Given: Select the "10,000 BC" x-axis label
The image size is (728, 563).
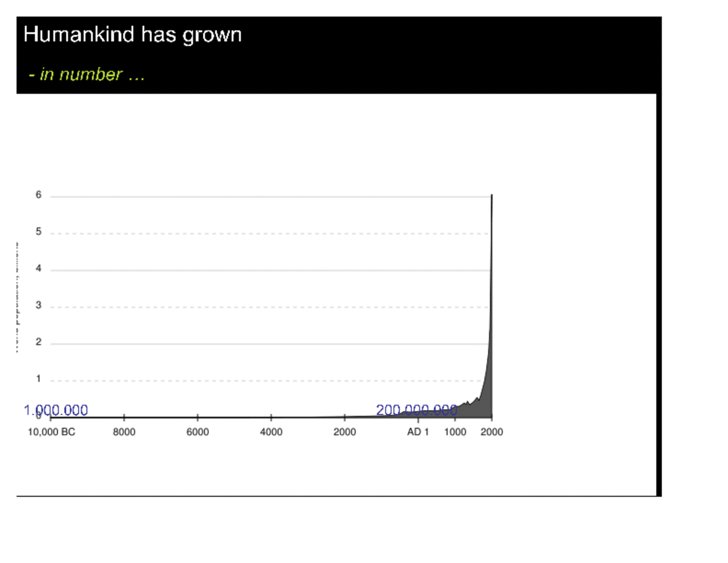Looking at the screenshot, I should coord(51,432).
